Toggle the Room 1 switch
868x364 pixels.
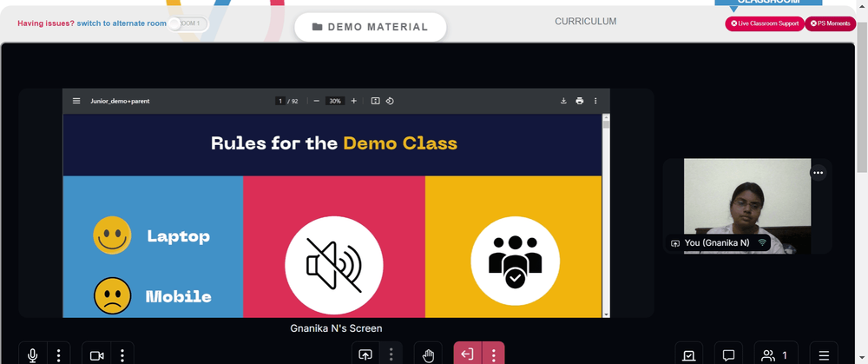pos(188,23)
